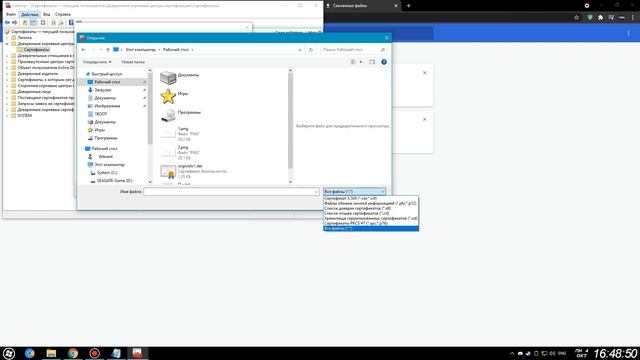The width and height of the screenshot is (640, 360).
Task: Click the Back arrow in the MMC console toolbar
Action: point(7,22)
